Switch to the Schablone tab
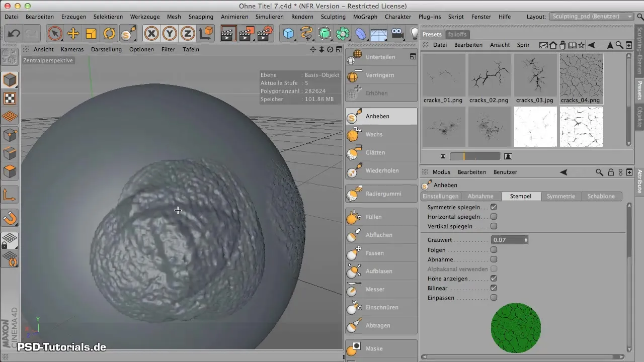Screen dimensions: 644x362 (601, 196)
